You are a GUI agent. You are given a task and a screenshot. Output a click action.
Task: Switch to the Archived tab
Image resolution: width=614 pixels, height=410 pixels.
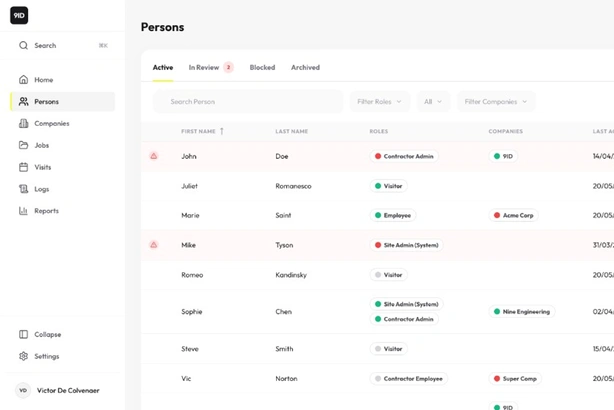(x=305, y=67)
